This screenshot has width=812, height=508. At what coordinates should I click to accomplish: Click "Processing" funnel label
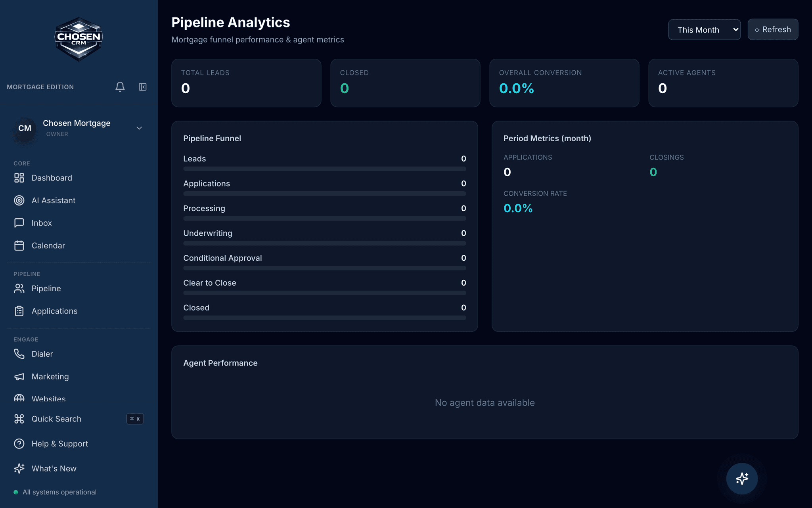point(204,208)
